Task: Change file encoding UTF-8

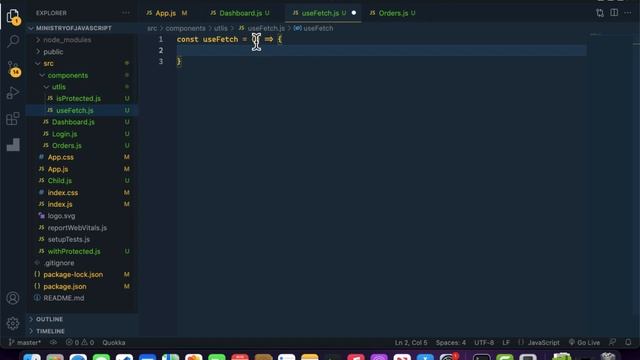Action: point(484,342)
